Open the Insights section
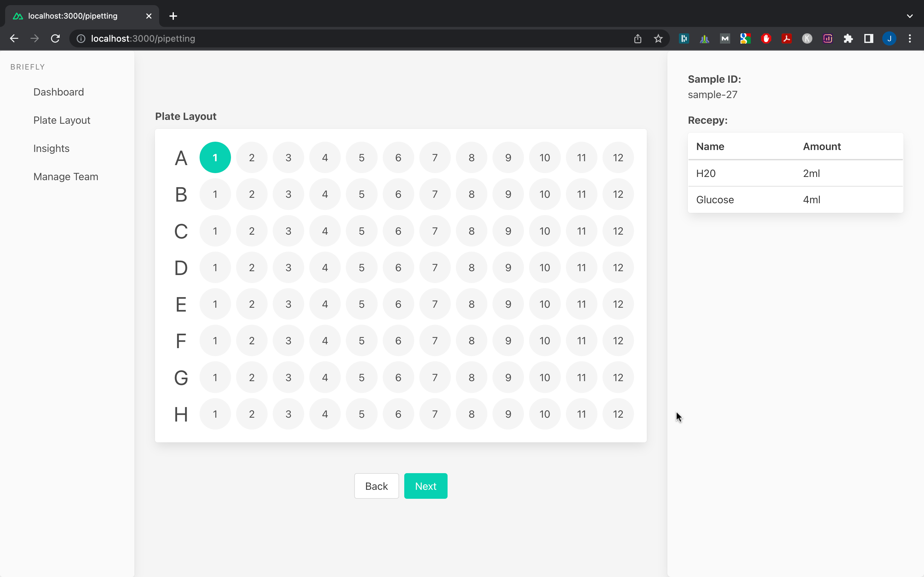 pyautogui.click(x=51, y=148)
